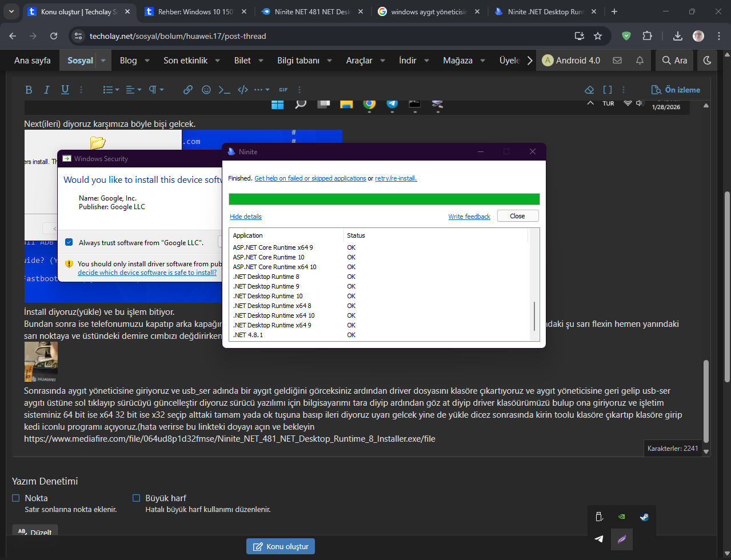This screenshot has width=731, height=560.
Task: Open a new browser tab
Action: click(x=614, y=11)
